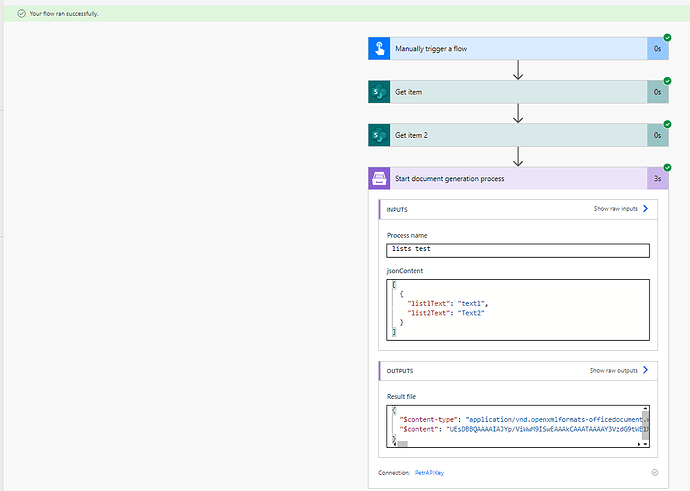Click the Manually trigger a flow hand icon
The image size is (690, 491).
click(379, 48)
